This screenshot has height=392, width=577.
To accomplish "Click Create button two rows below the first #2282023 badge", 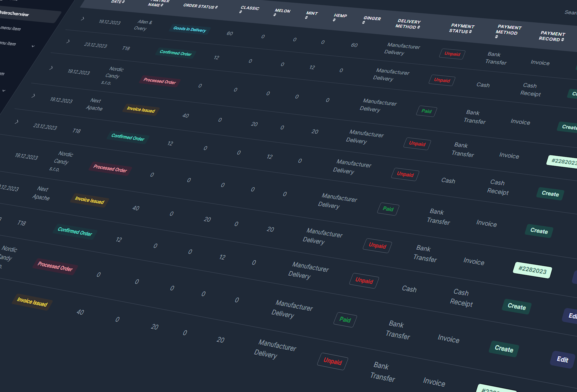I will coord(539,231).
